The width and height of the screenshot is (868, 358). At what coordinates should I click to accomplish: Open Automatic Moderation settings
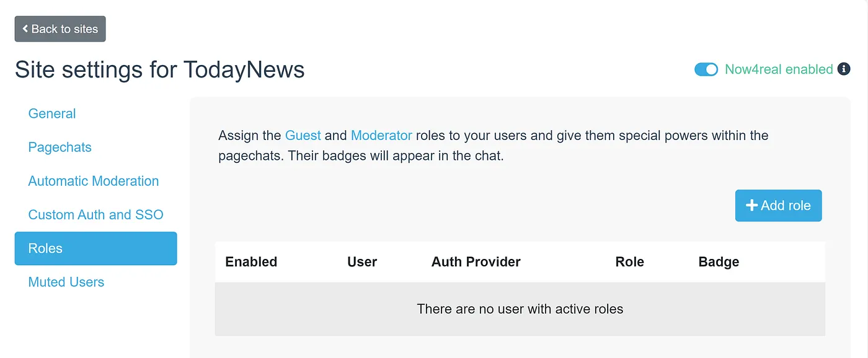point(94,181)
